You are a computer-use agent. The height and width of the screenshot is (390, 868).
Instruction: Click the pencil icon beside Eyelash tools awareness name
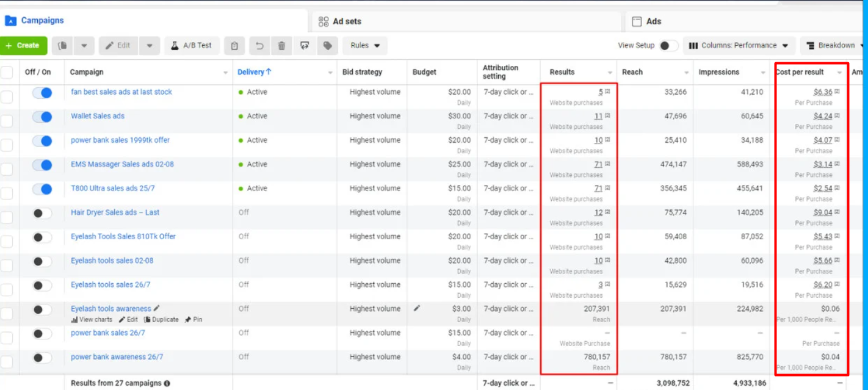pos(157,308)
